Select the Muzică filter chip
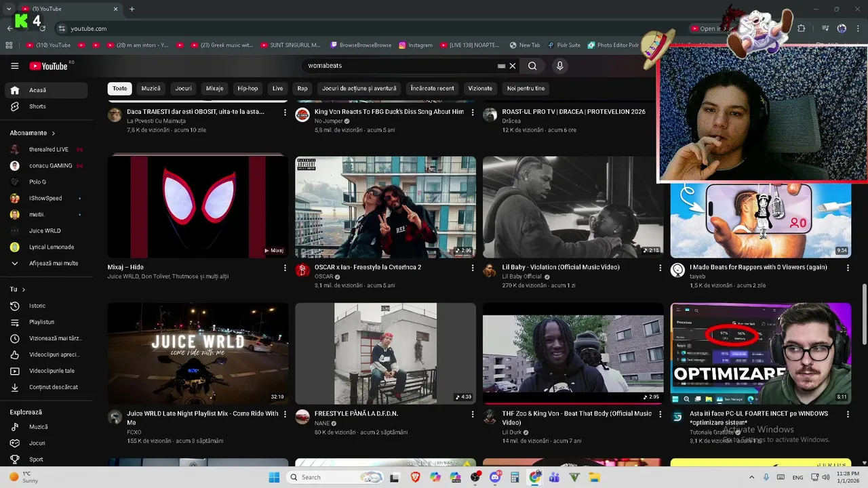Screen dimensions: 868x488 (151, 88)
